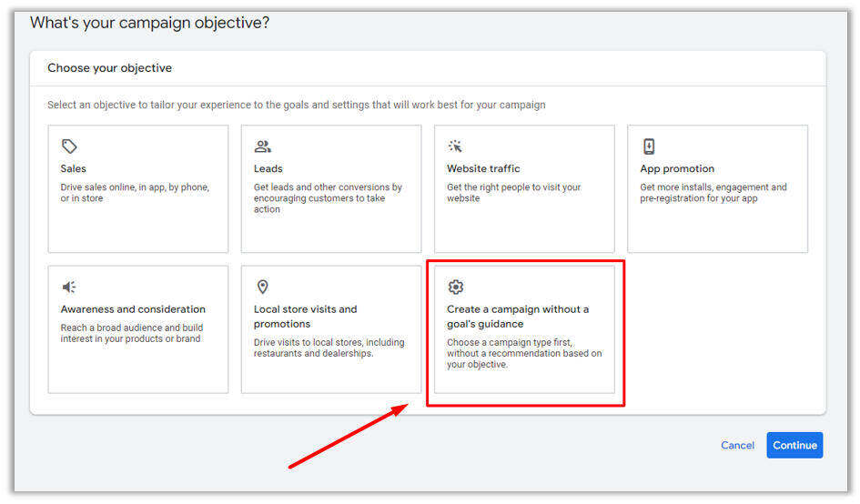Click the 'Select an objective to tailor' instruction
This screenshot has width=860, height=504.
296,105
